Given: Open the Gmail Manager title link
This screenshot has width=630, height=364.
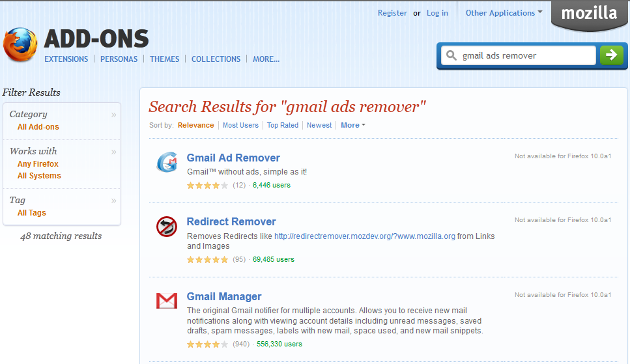Looking at the screenshot, I should 224,296.
